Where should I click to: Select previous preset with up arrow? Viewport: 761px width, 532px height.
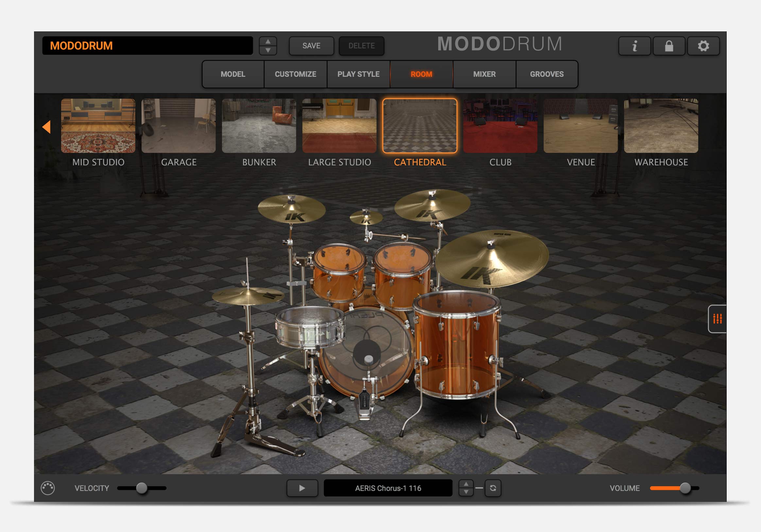coord(268,42)
